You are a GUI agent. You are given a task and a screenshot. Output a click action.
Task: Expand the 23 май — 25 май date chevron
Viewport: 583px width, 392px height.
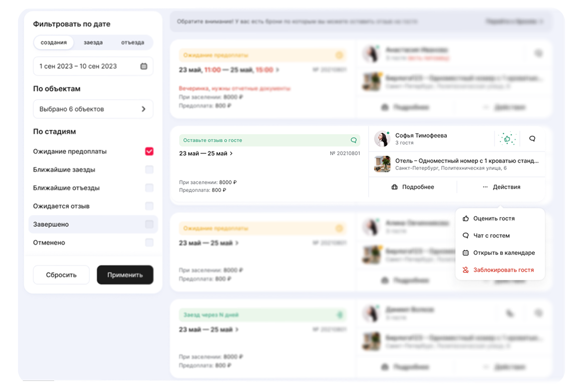pos(231,154)
